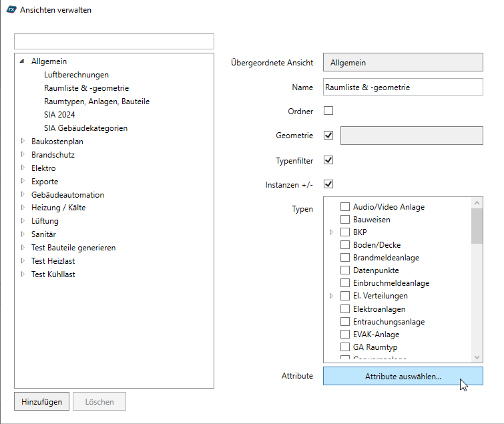Click the Typen list scrollbar down arrow
The image size is (504, 424).
pyautogui.click(x=477, y=357)
